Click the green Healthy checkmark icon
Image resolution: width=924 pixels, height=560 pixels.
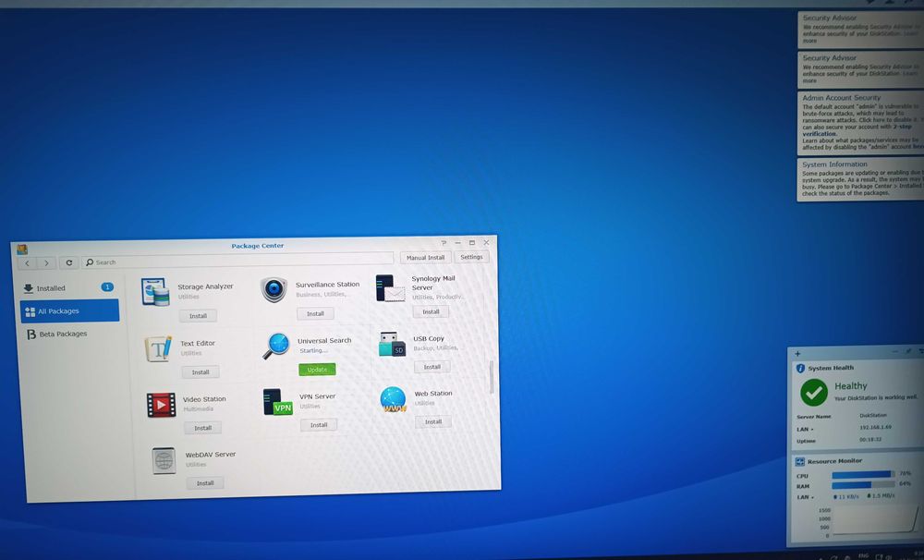[x=814, y=392]
